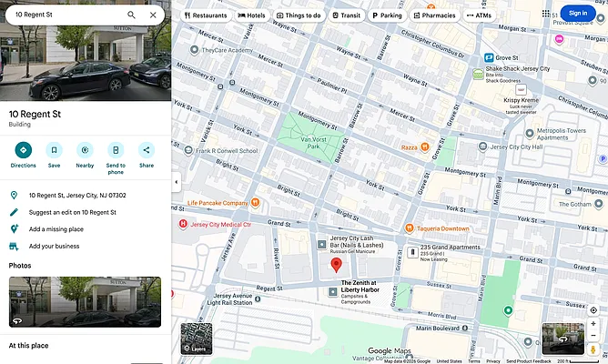Open Street View Pegman
The image size is (608, 364).
pos(593,349)
